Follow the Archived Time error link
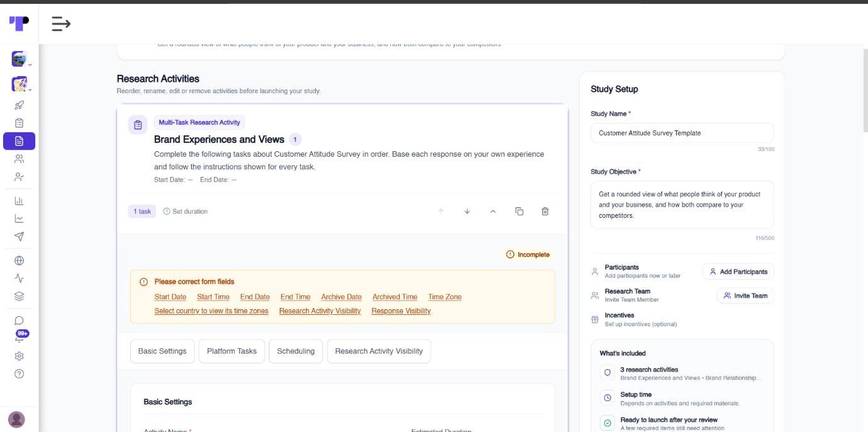 pos(395,297)
